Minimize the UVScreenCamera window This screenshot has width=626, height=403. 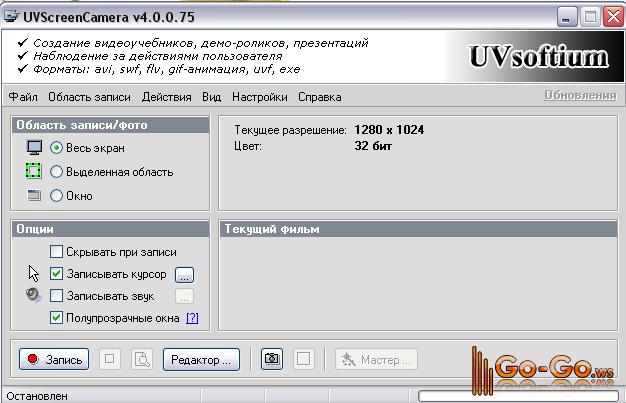click(x=567, y=17)
